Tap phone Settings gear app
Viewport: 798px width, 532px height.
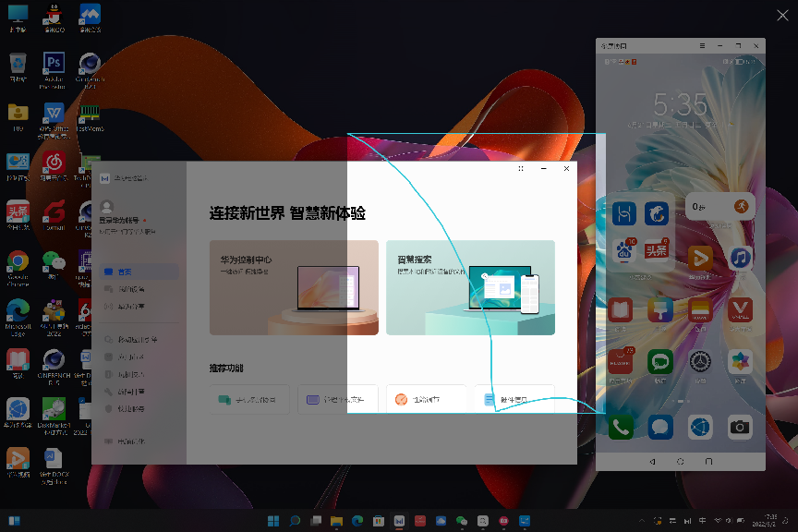point(700,362)
